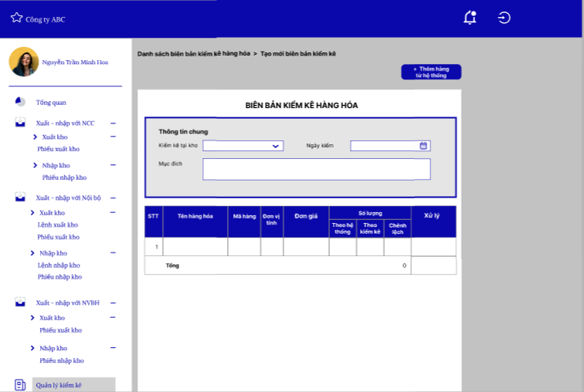Collapse Xuất - nhập với NVBH with minus
The width and height of the screenshot is (584, 392).
[x=114, y=302]
